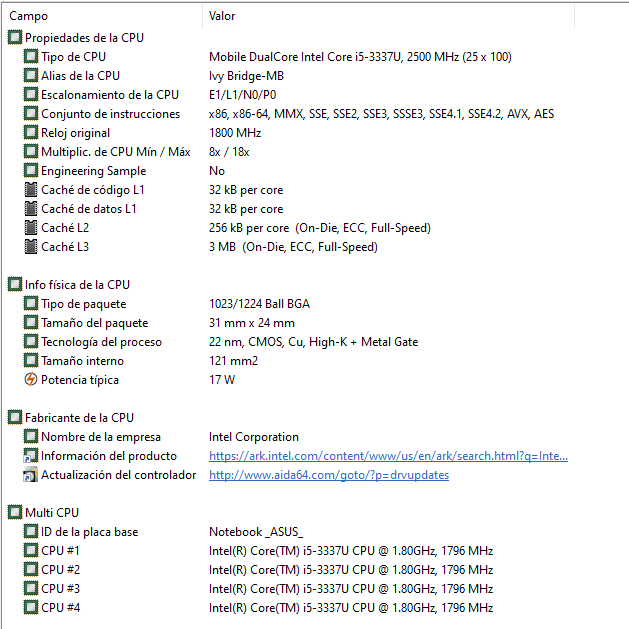Click the CPU #1 chip icon
Viewport: 629px width, 629px height.
tap(31, 550)
